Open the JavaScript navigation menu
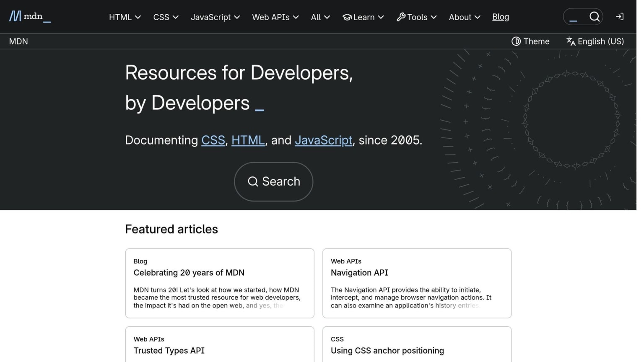 (x=216, y=17)
